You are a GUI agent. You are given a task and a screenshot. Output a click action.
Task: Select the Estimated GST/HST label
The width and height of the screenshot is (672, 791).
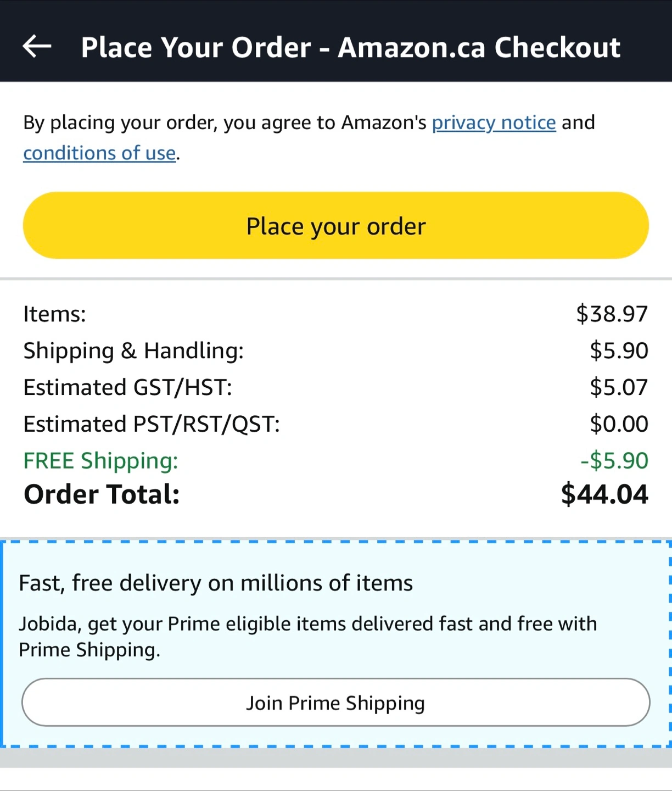(127, 387)
